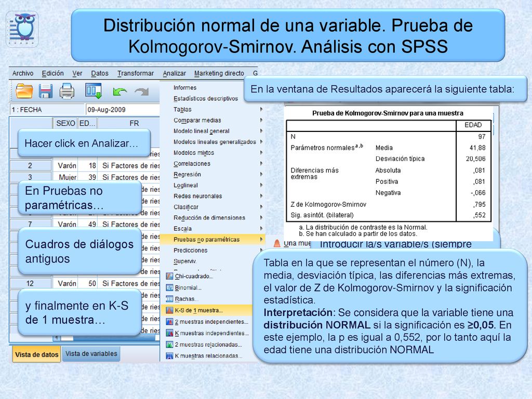Click the 2 muestras independientes icon
The image size is (532, 399).
170,322
